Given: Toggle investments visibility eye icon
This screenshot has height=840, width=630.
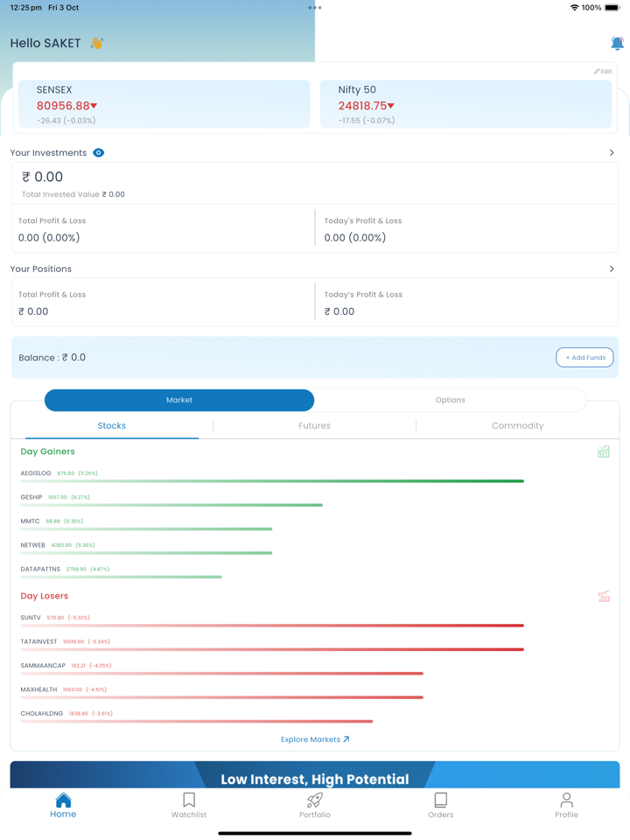Looking at the screenshot, I should [x=99, y=152].
